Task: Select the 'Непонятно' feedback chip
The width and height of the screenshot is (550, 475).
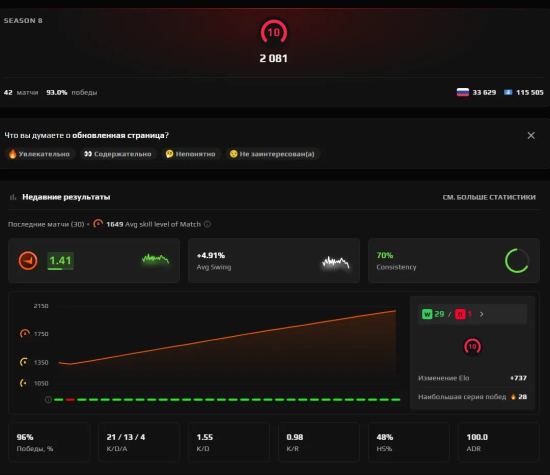Action: click(x=190, y=154)
